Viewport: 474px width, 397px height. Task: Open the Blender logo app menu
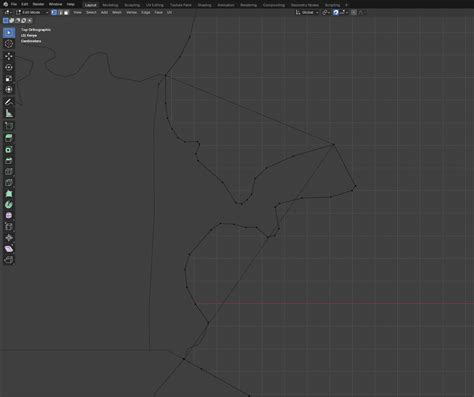point(6,4)
